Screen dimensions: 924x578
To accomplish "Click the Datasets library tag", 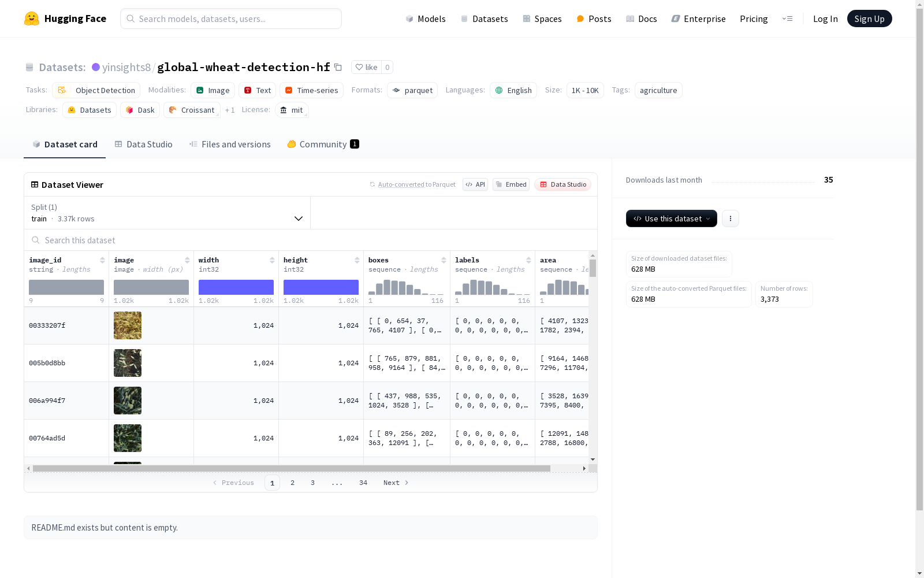I will (x=90, y=110).
